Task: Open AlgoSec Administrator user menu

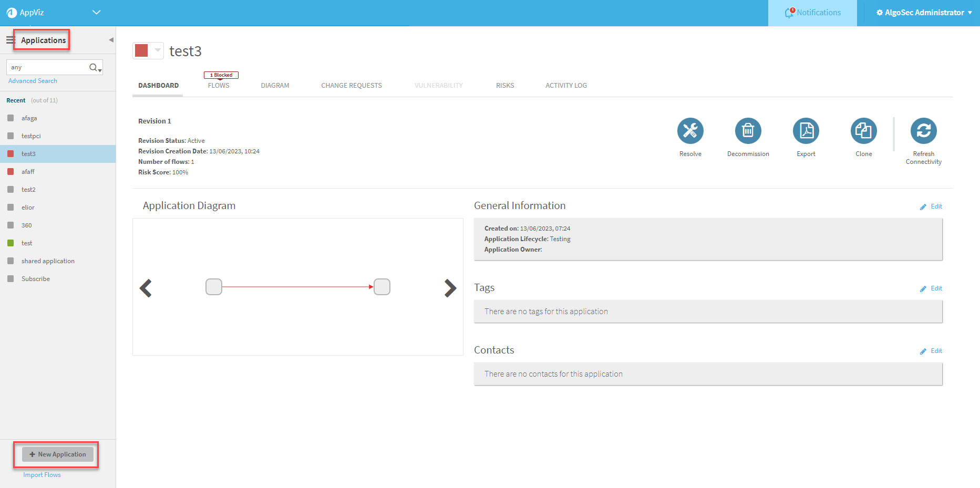Action: 924,13
